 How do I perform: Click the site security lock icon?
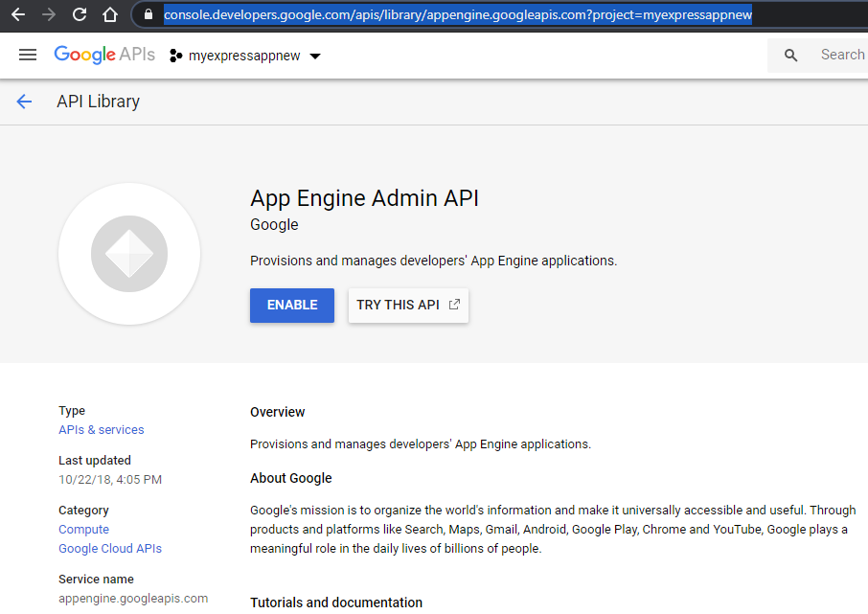click(x=148, y=14)
